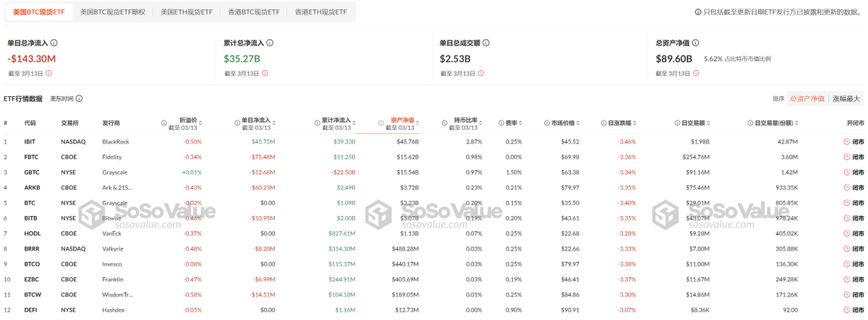Screen dimensions: 868x320
Task: Open info icon beside 单日总净流入 summary
Action: click(54, 43)
